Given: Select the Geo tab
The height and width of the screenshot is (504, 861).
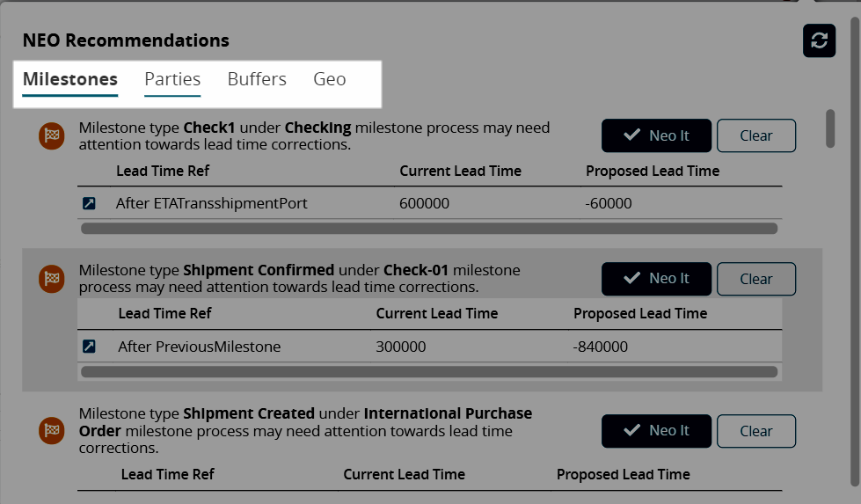Looking at the screenshot, I should [x=330, y=79].
